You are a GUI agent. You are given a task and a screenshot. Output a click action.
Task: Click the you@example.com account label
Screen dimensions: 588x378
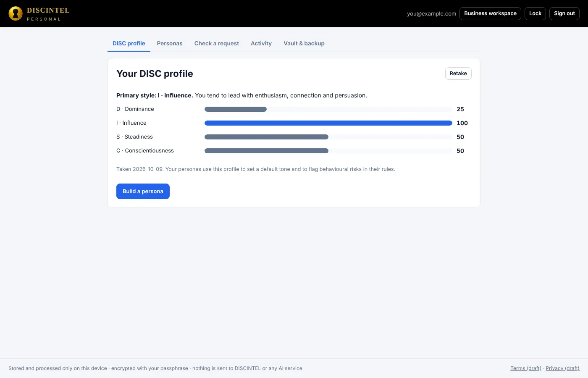click(431, 13)
